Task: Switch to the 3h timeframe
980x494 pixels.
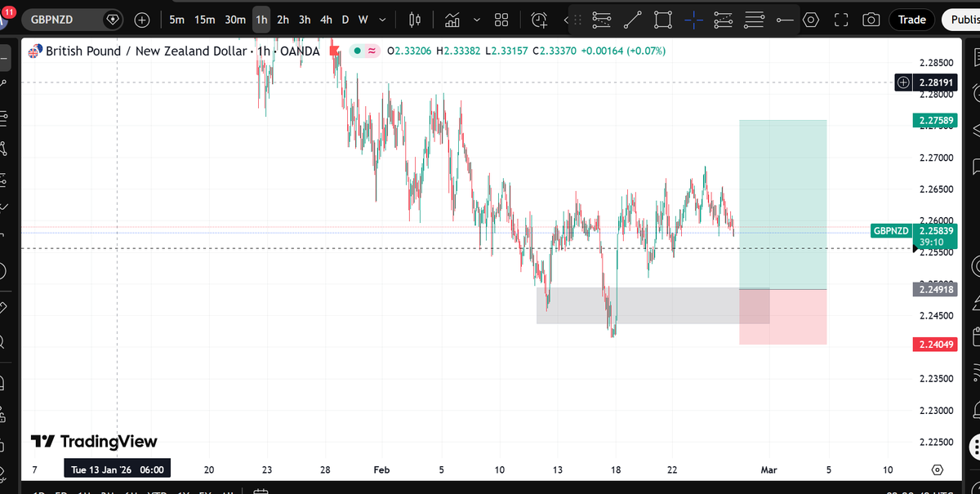Action: coord(305,19)
